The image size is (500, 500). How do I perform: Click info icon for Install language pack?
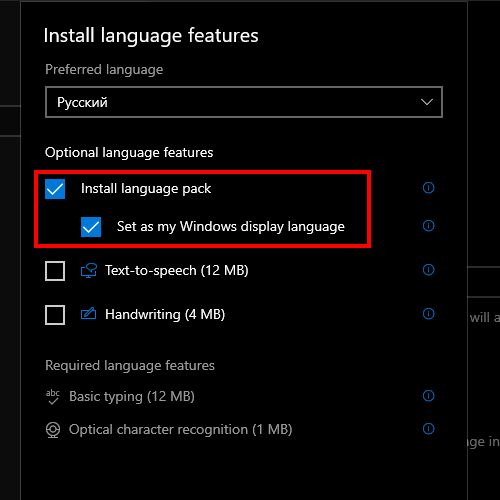(x=428, y=188)
